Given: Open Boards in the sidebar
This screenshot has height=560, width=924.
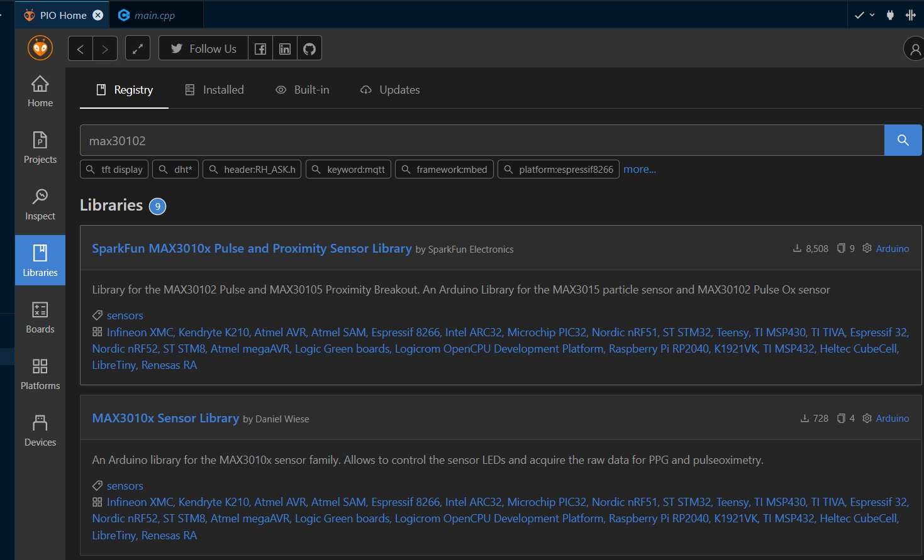Looking at the screenshot, I should point(40,317).
